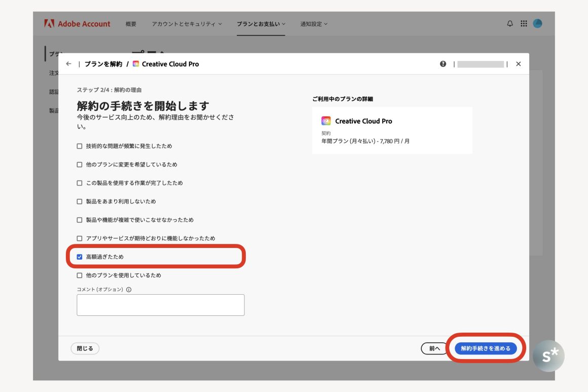Viewport: 588px width, 392px height.
Task: Open the 通知設定 dropdown menu
Action: (x=314, y=24)
